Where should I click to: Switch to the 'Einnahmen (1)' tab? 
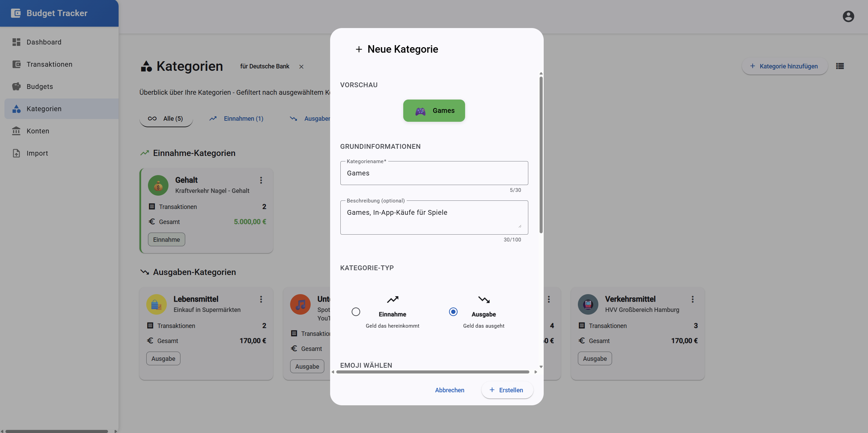[236, 119]
